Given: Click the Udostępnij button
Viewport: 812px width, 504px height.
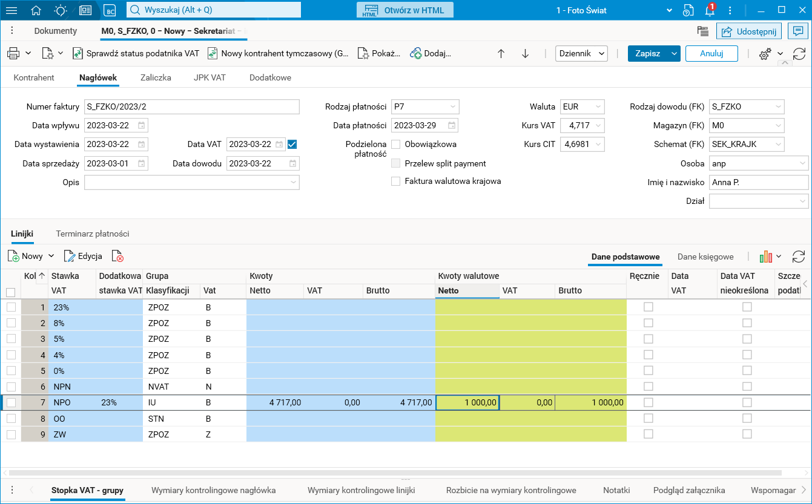Looking at the screenshot, I should [749, 31].
